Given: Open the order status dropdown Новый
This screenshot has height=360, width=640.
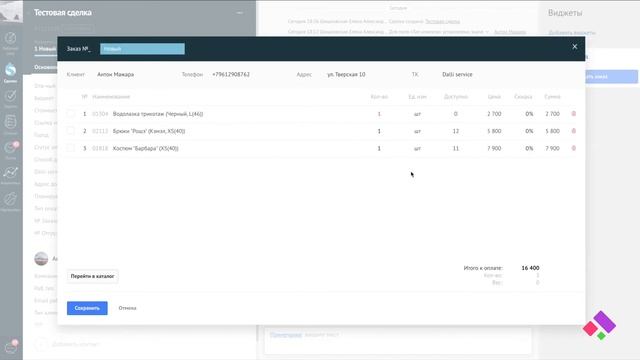Looking at the screenshot, I should (142, 49).
